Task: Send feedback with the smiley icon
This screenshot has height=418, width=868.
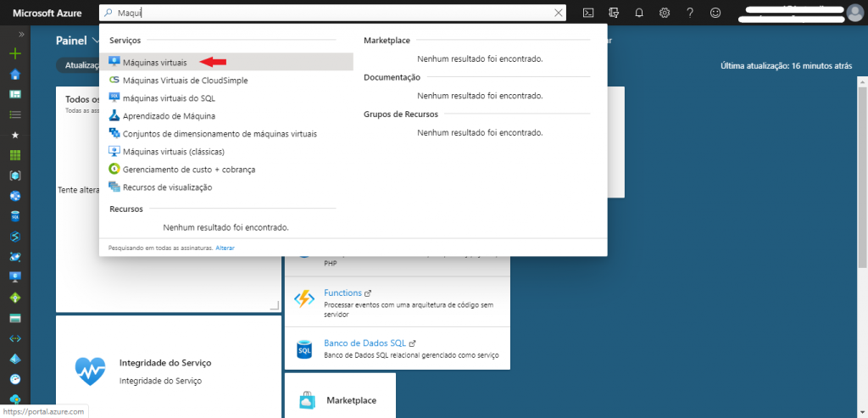Action: pyautogui.click(x=715, y=13)
